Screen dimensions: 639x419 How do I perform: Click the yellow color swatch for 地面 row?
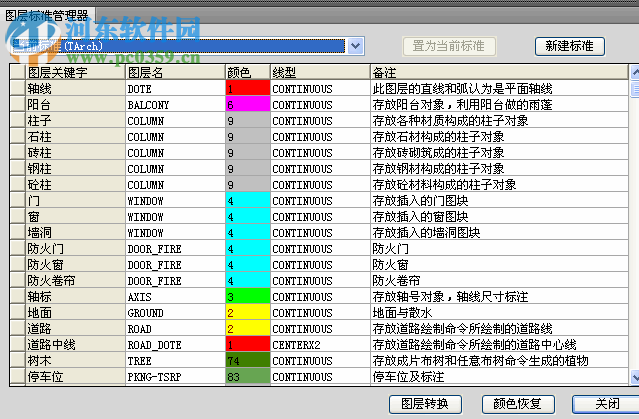click(x=248, y=313)
